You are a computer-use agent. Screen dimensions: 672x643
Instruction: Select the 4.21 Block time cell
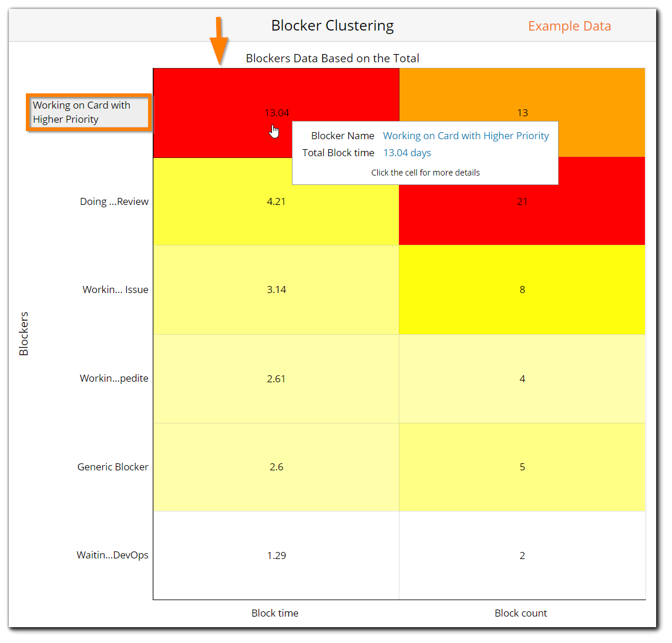click(276, 201)
